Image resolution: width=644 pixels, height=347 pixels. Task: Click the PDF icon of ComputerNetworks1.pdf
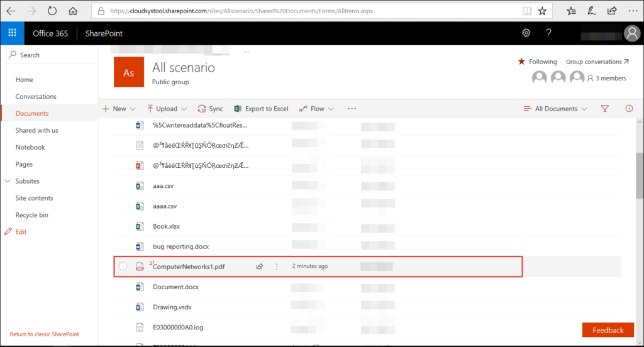click(x=140, y=267)
